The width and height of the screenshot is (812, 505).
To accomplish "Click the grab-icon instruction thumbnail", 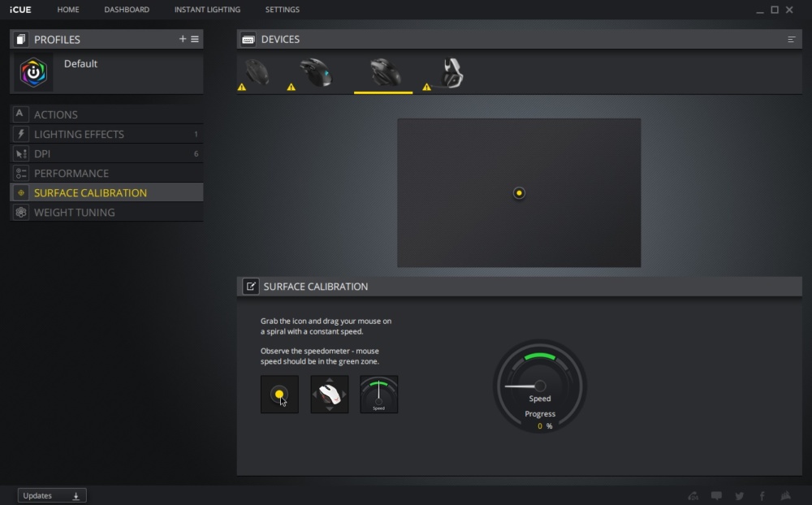I will coord(279,395).
